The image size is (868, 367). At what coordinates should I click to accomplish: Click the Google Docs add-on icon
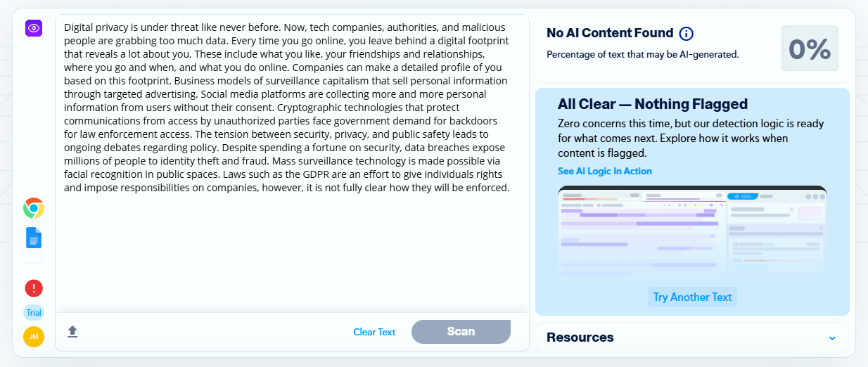pos(34,238)
